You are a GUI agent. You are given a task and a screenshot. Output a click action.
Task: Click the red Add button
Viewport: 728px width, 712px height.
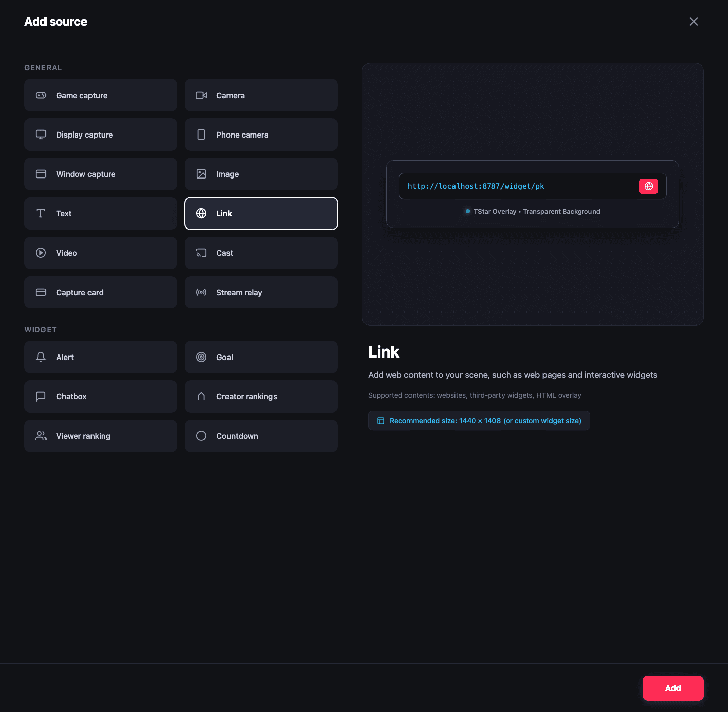(x=673, y=688)
